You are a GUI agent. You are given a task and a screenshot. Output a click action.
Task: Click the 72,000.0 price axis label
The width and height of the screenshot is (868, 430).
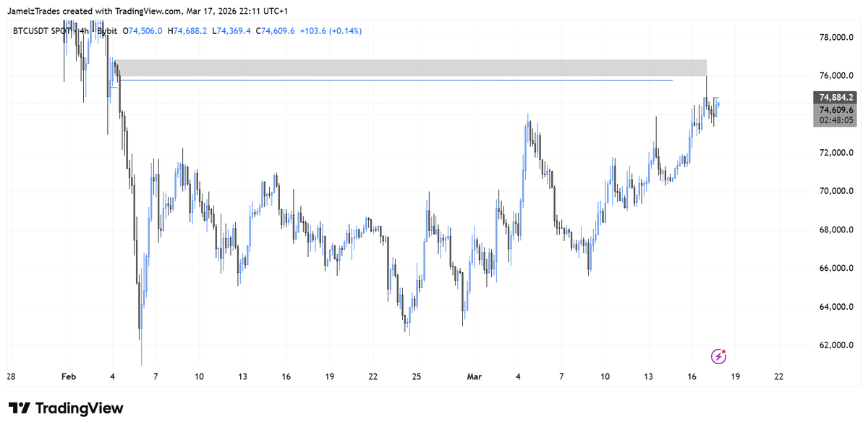835,153
